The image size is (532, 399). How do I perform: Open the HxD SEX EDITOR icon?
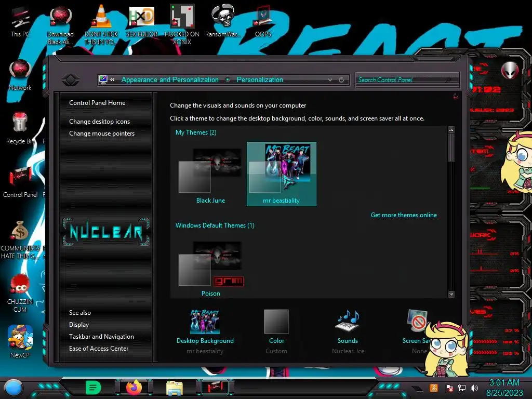(x=142, y=22)
